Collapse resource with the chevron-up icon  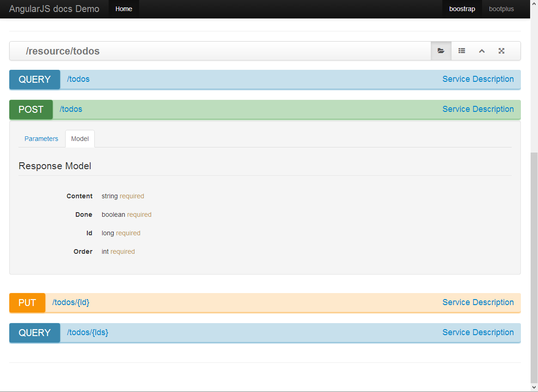pyautogui.click(x=482, y=51)
